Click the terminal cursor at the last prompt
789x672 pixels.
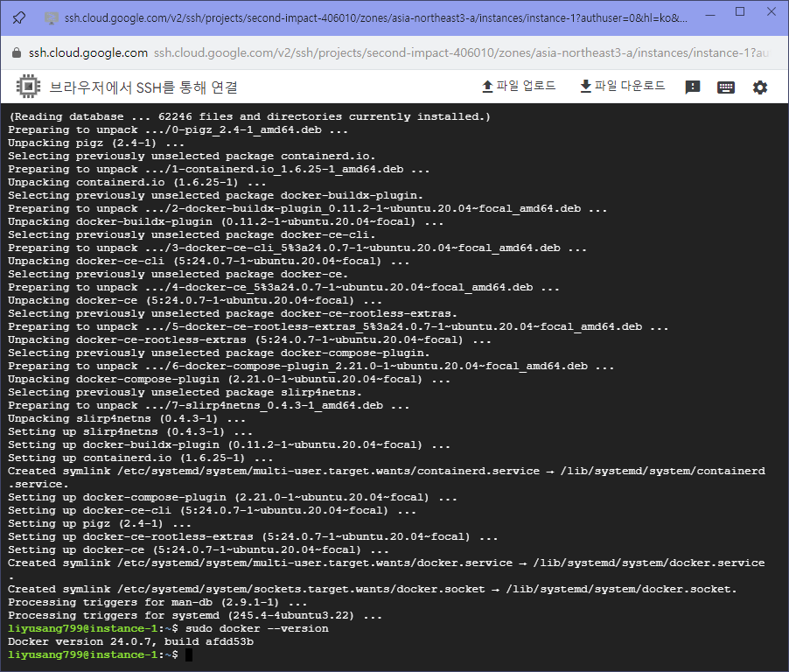[x=189, y=654]
